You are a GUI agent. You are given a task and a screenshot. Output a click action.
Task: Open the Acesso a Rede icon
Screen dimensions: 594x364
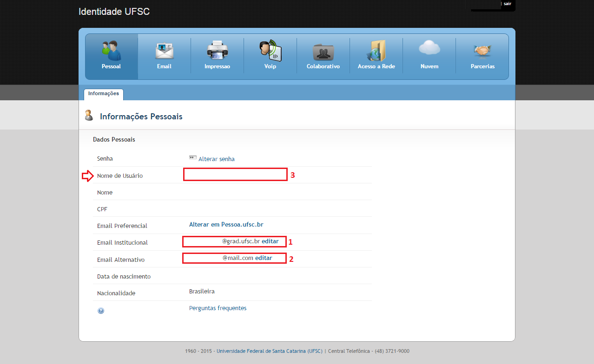(x=376, y=51)
